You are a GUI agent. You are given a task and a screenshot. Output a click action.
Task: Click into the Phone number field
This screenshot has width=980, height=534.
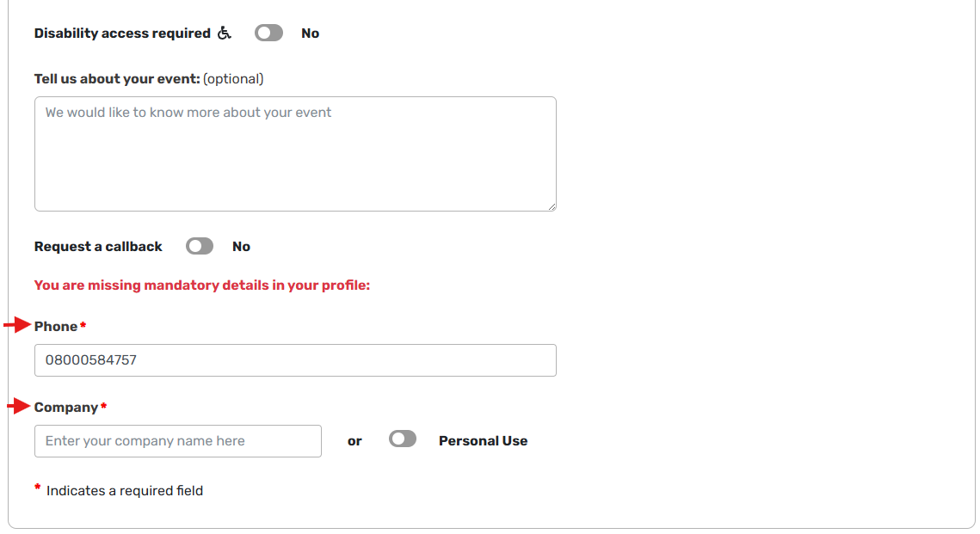pyautogui.click(x=295, y=360)
